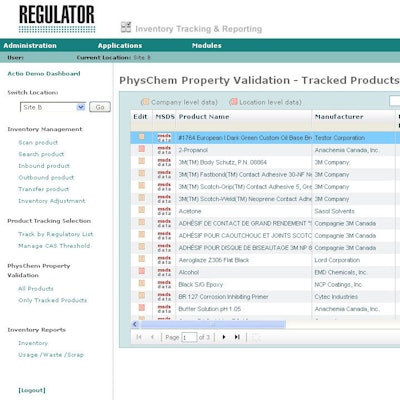Sort by Manufacturer column header

click(x=339, y=117)
